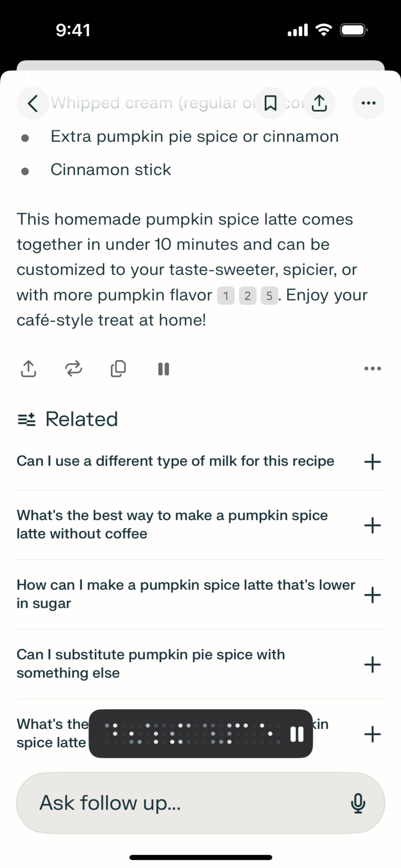The width and height of the screenshot is (401, 868).
Task: Open citation source 5
Action: click(x=269, y=296)
